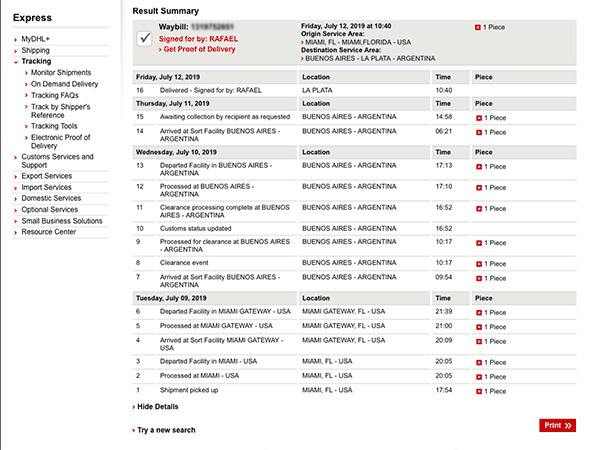Open Tracking FAQs page
This screenshot has width=600, height=450.
point(55,95)
